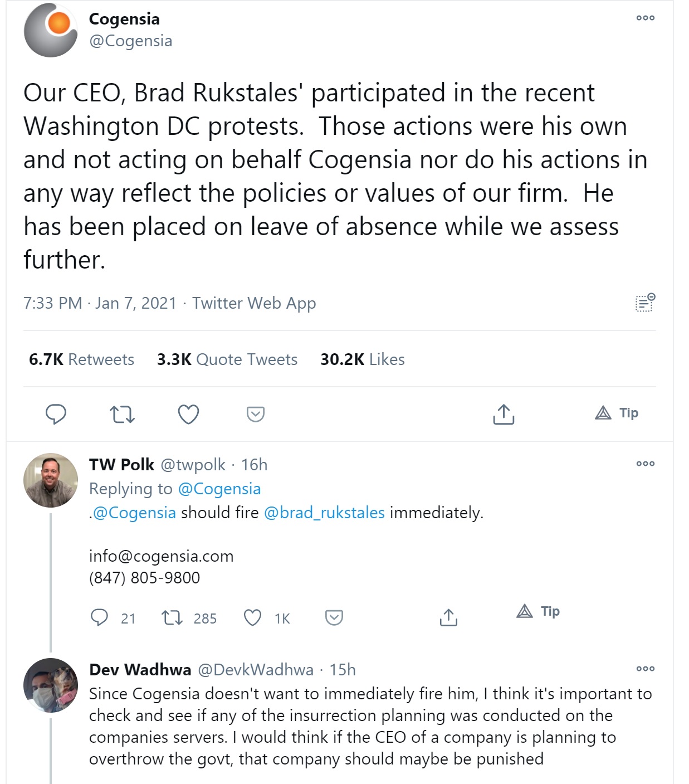This screenshot has width=689, height=784.
Task: Share the main Cogensia tweet
Action: (504, 415)
